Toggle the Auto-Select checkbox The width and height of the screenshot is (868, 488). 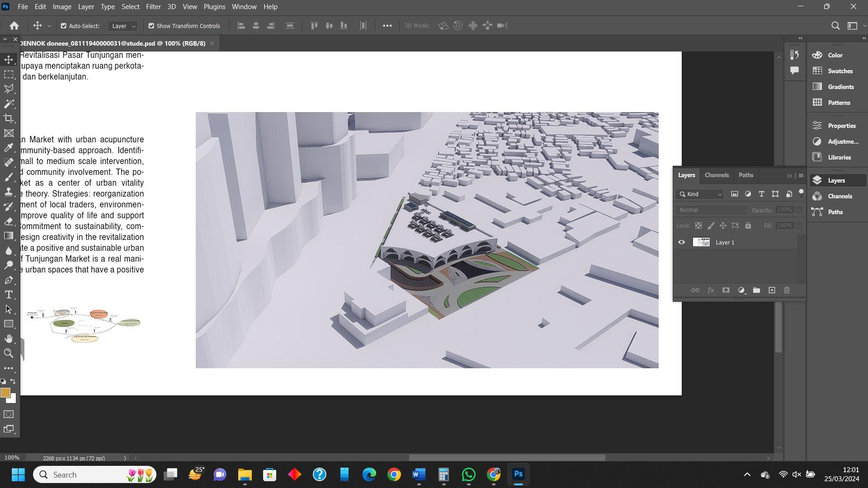coord(64,26)
